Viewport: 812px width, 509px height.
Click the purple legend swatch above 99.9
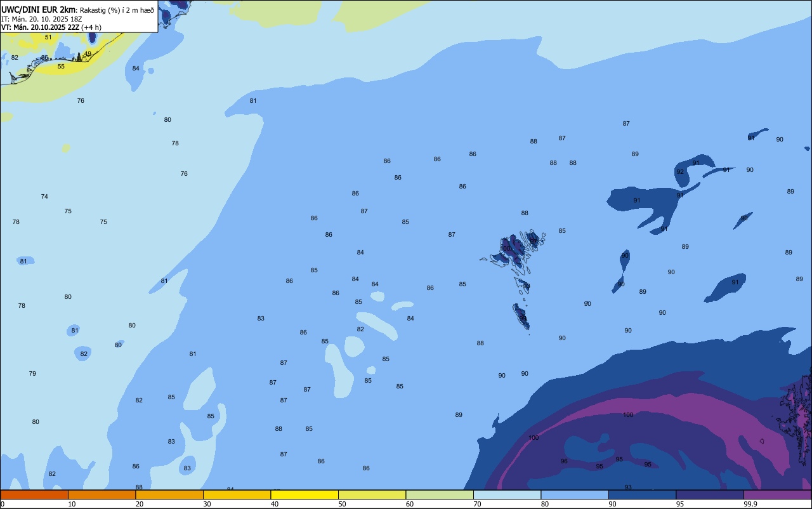pyautogui.click(x=777, y=494)
